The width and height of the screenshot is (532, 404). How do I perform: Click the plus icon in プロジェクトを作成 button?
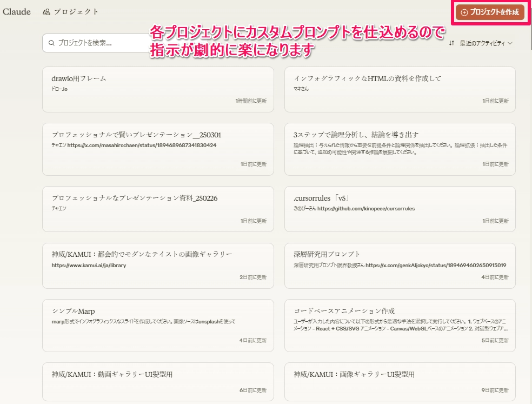coord(464,12)
